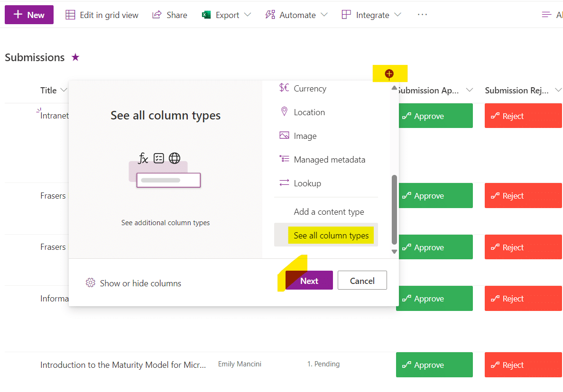The image size is (563, 392).
Task: Select the Managed metadata column type
Action: pos(329,159)
